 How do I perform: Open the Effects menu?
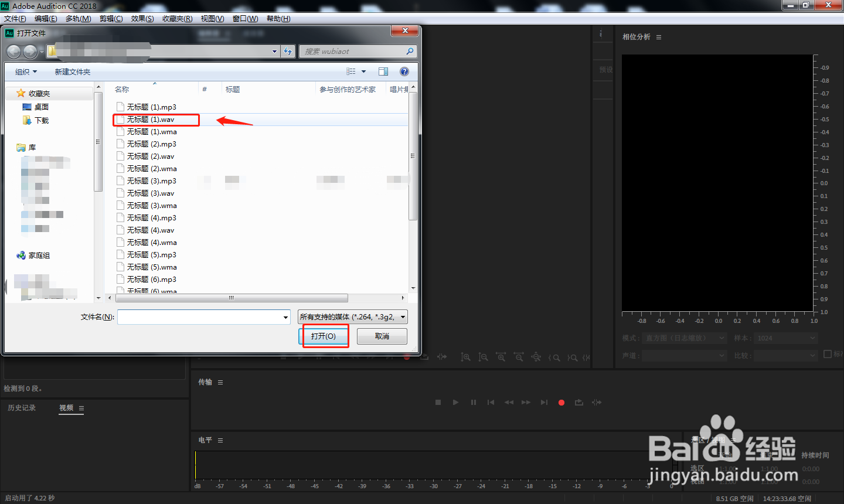[x=142, y=19]
